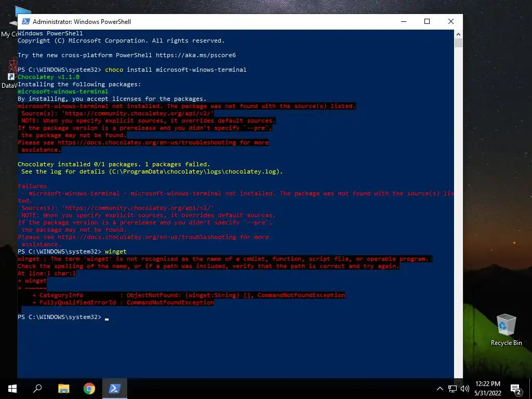Open taskbar search magnifier
The image size is (532, 399).
37,389
